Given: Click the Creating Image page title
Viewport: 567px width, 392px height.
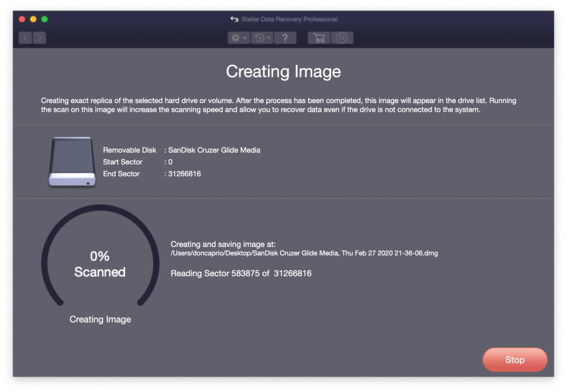Looking at the screenshot, I should point(283,71).
